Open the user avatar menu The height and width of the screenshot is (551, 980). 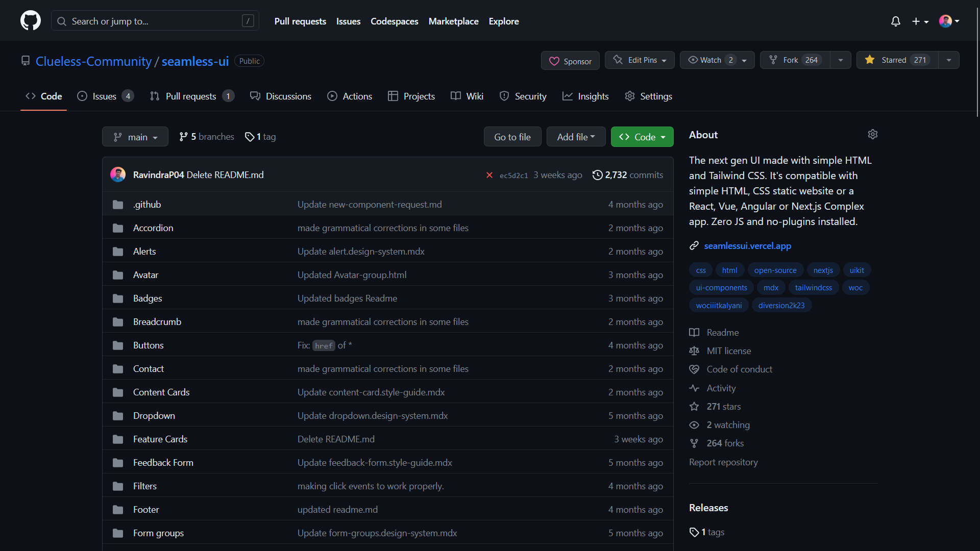949,21
